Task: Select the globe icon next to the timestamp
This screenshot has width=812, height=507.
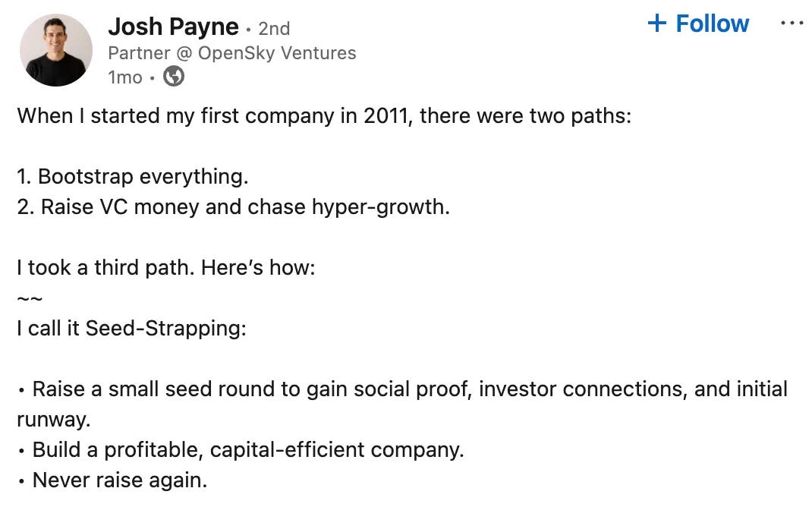Action: [x=173, y=76]
